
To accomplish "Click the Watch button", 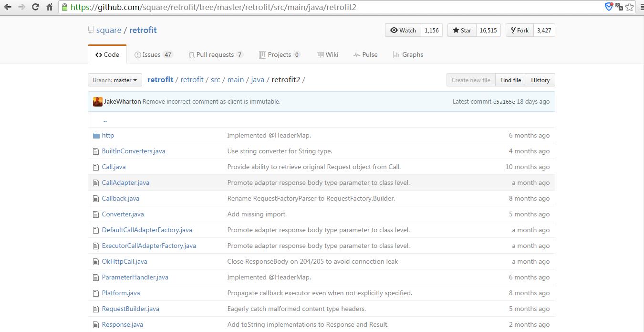I will pos(403,30).
